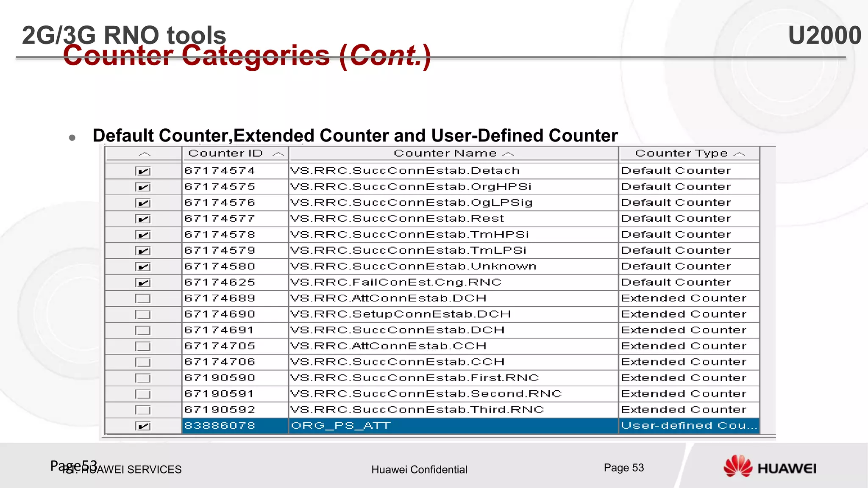Sort by the Counter Type column header

point(690,153)
